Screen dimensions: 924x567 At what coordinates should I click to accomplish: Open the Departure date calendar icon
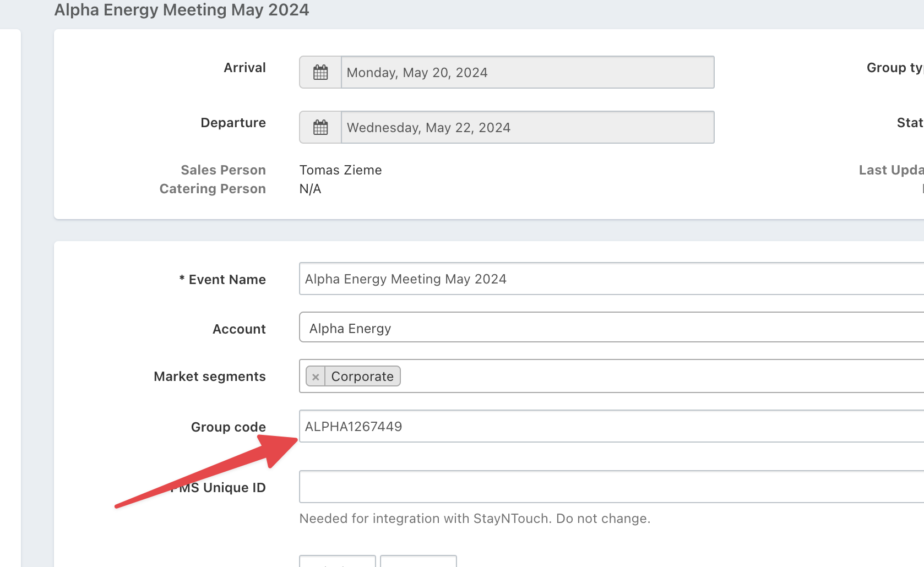click(x=320, y=127)
